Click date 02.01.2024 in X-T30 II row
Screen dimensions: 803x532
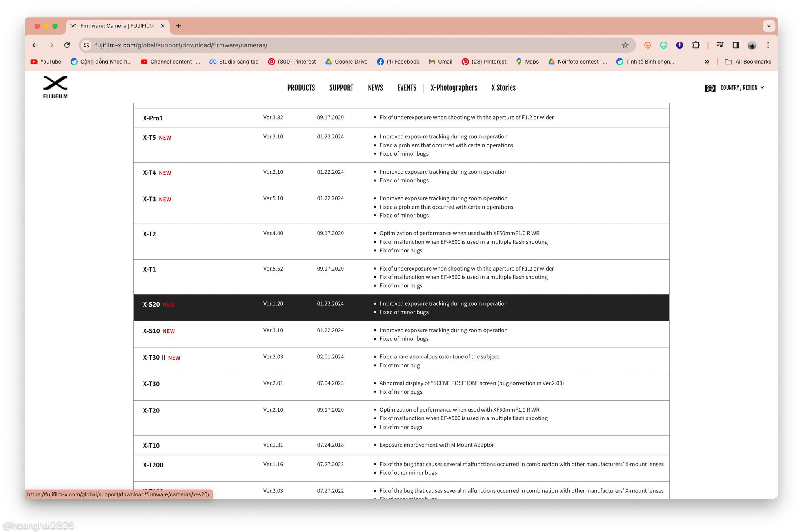click(330, 356)
